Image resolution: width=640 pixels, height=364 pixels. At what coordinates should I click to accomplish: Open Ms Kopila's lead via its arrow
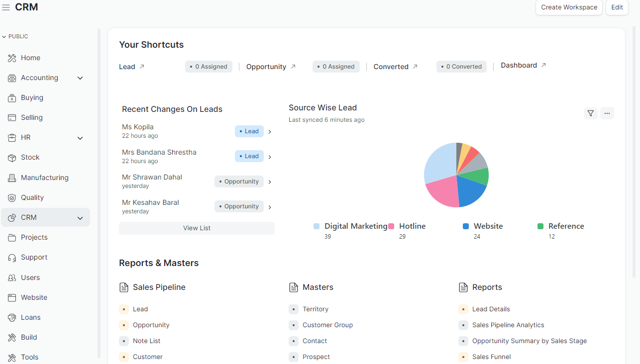pyautogui.click(x=269, y=131)
